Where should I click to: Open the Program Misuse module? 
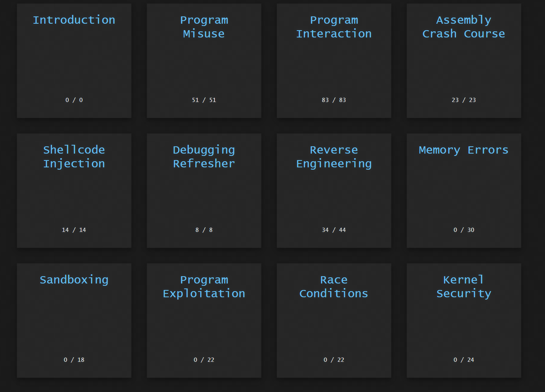204,27
